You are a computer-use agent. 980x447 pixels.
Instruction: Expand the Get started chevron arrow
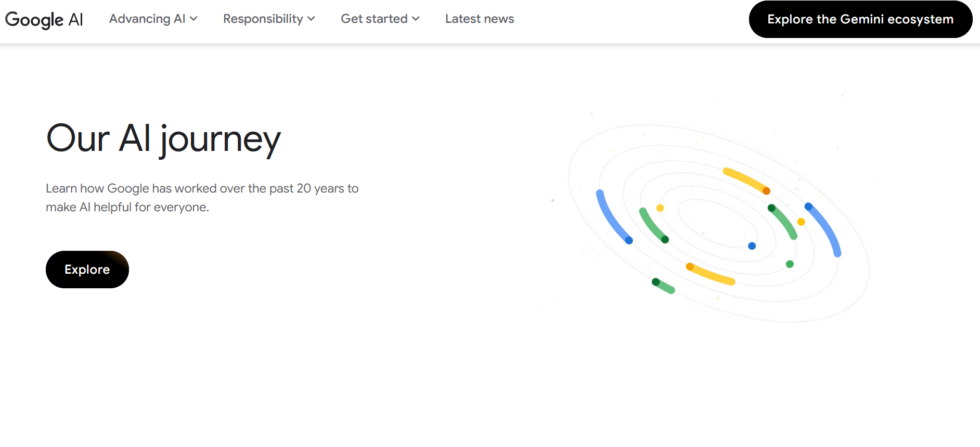click(x=416, y=19)
